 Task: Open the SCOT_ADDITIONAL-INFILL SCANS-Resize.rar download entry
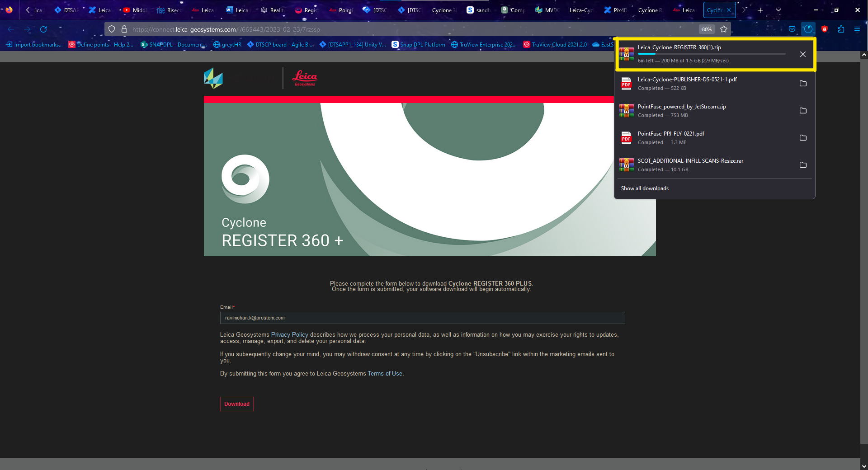[705, 165]
